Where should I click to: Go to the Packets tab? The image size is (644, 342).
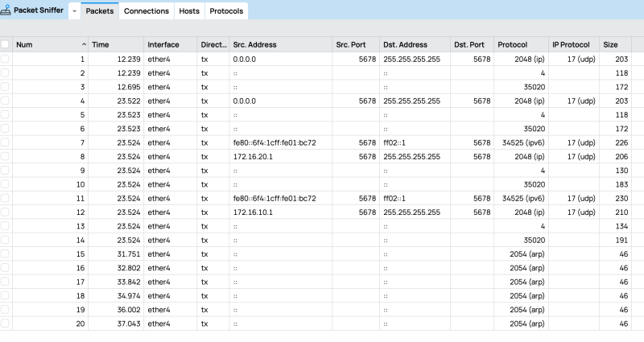point(100,11)
